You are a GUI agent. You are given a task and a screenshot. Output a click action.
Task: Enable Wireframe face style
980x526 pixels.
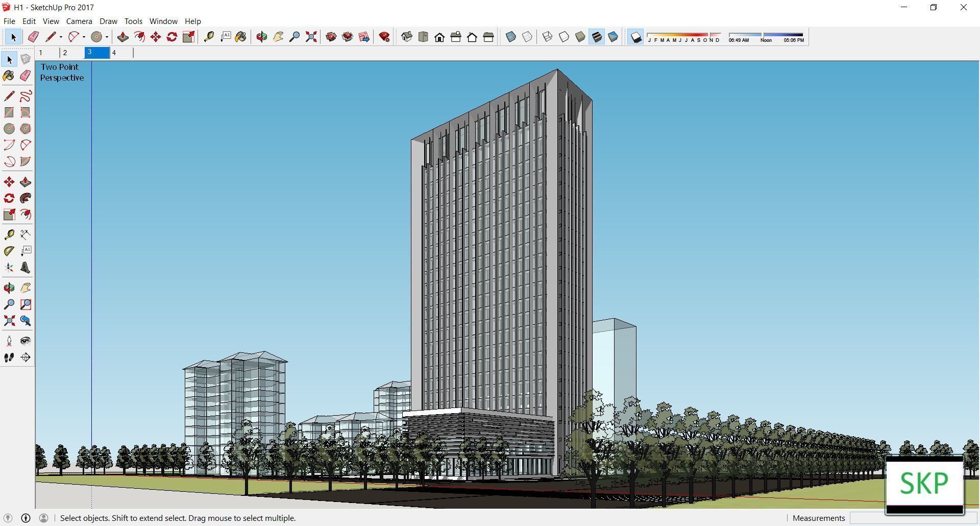pos(547,37)
